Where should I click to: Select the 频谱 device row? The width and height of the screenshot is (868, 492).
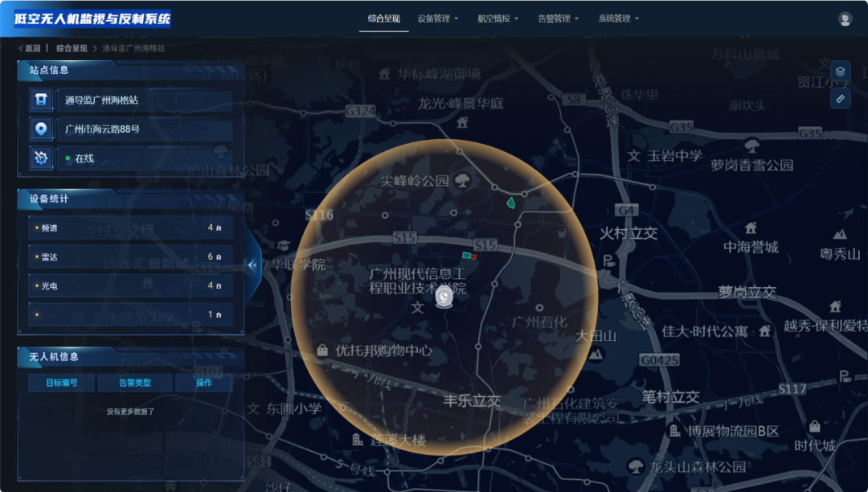coord(131,228)
